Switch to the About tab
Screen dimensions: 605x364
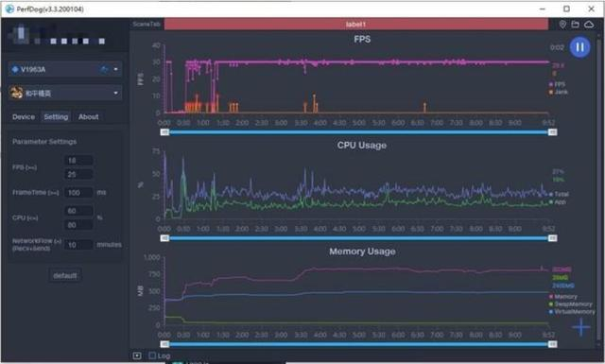[x=88, y=116]
